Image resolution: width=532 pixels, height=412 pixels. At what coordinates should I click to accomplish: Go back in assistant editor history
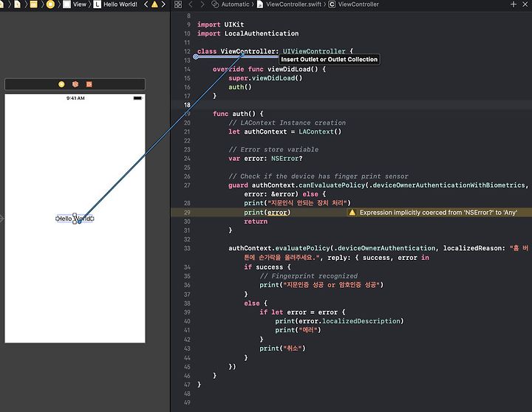click(x=191, y=4)
